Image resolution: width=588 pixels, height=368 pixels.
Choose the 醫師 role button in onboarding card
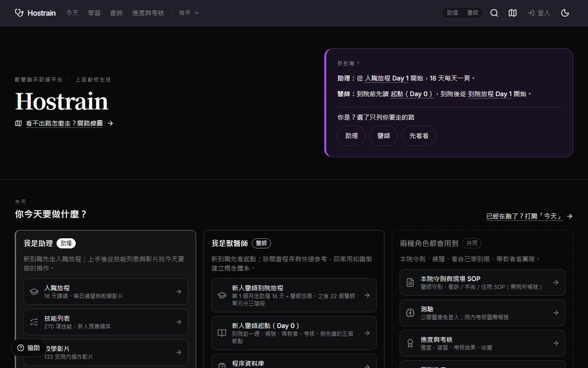384,136
